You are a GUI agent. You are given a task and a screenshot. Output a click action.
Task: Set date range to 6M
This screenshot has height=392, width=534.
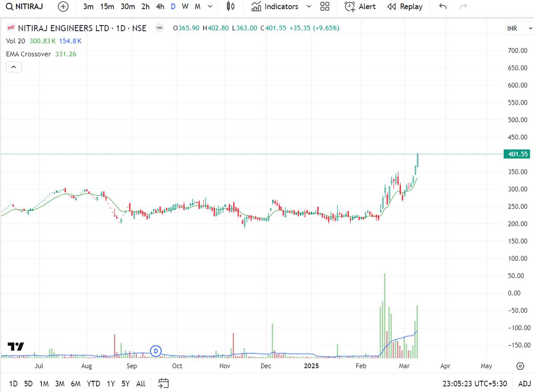click(x=76, y=383)
